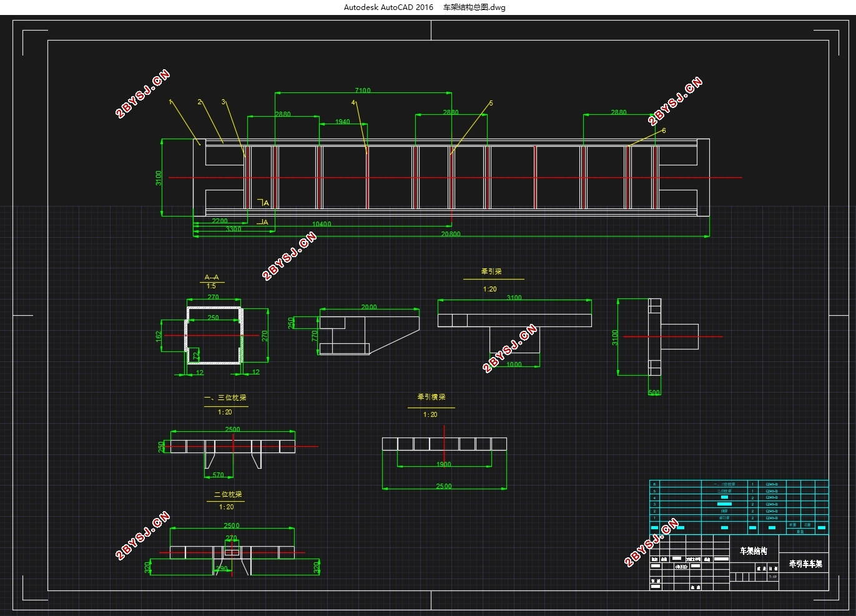
Task: Select the 1:40 scale in title block
Action: coord(772,577)
